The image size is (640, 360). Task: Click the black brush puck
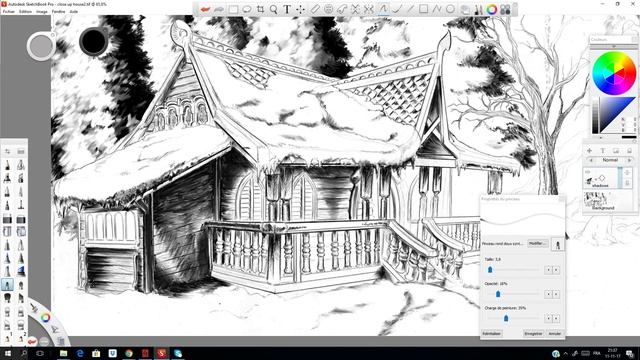[x=93, y=41]
